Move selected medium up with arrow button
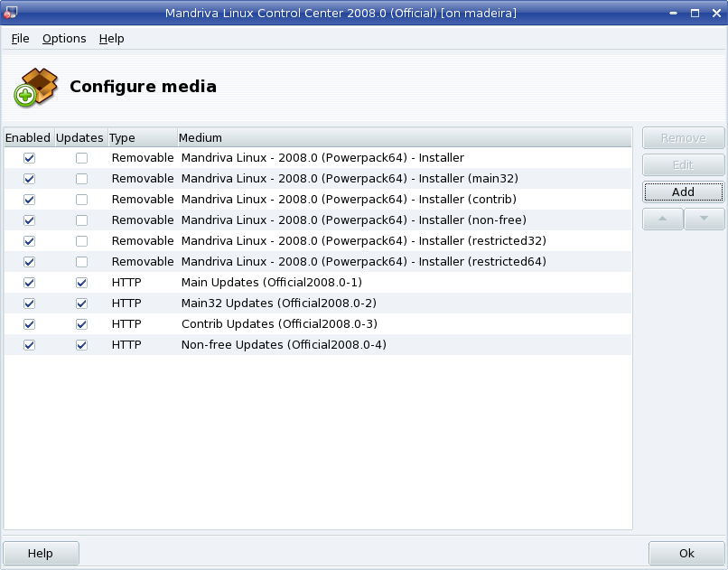728x570 pixels. [x=663, y=219]
